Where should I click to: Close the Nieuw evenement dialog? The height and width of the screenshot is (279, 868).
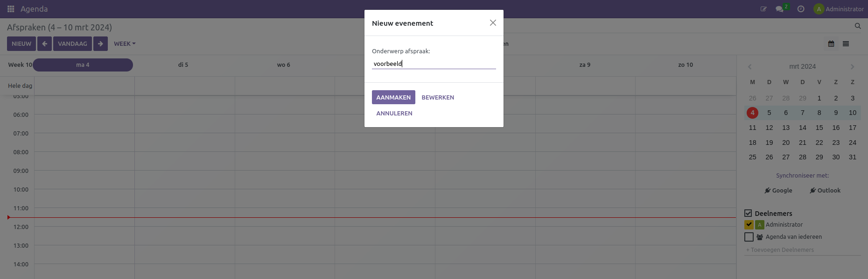click(493, 23)
